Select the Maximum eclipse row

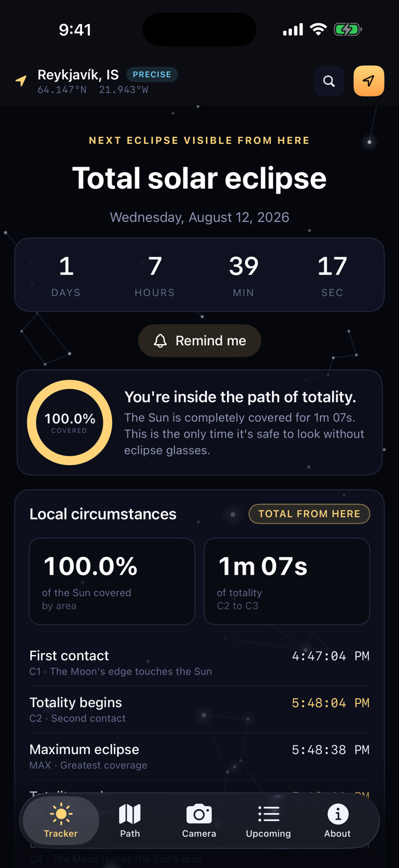coord(199,756)
